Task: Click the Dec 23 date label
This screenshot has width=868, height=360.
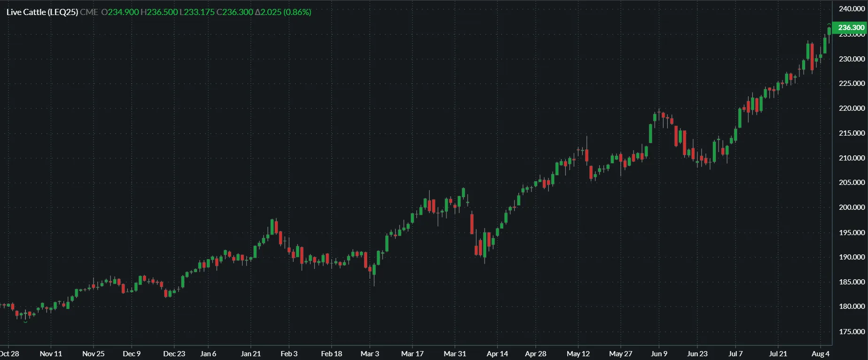Action: coord(174,353)
